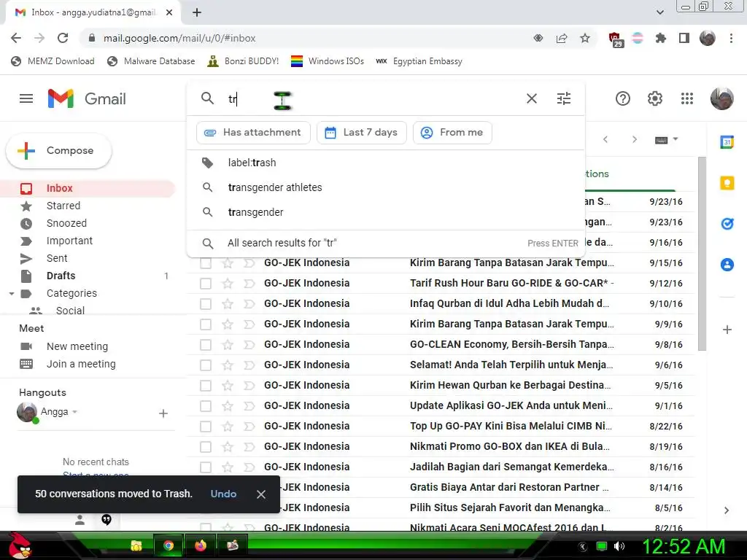Viewport: 747px width, 560px height.
Task: Undo moving conversations to Trash
Action: (x=223, y=494)
